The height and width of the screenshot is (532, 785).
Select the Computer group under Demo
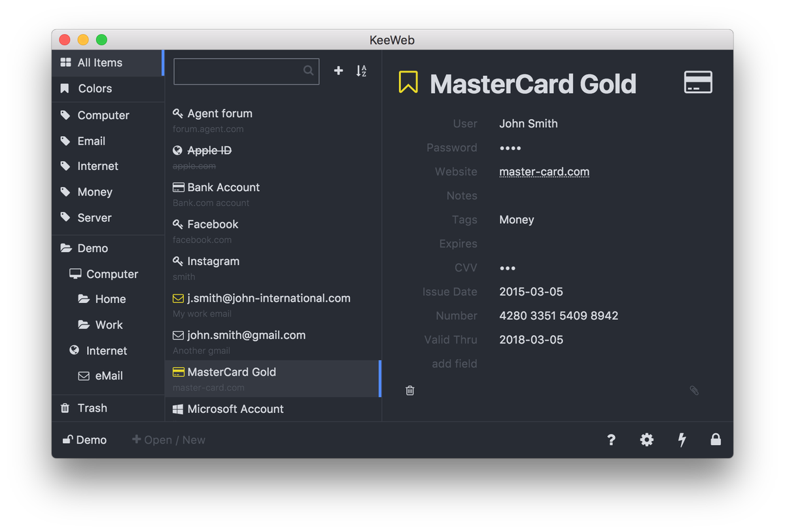(x=108, y=274)
